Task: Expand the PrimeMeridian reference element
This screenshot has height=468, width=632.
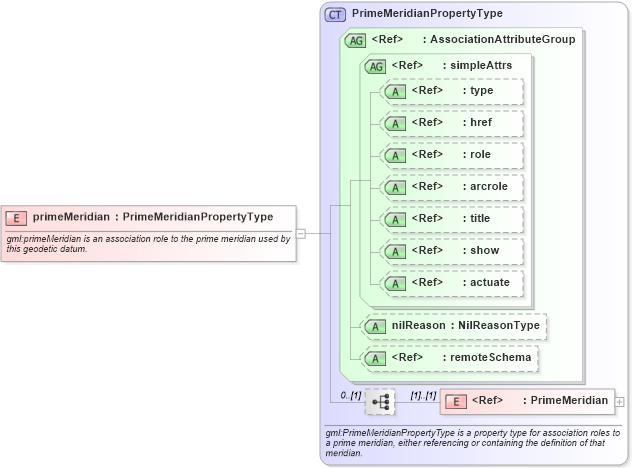Action: pos(620,402)
